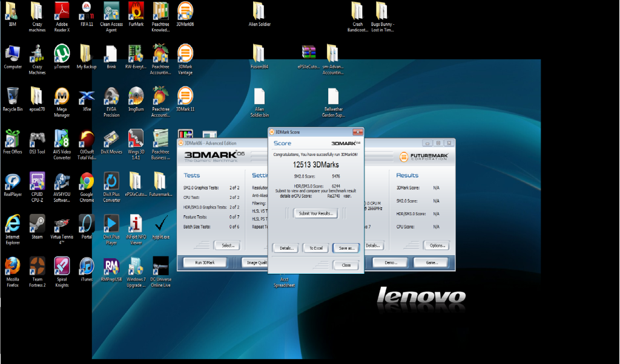The width and height of the screenshot is (620, 364).
Task: Open RealPlayer desktop icon
Action: [x=13, y=184]
